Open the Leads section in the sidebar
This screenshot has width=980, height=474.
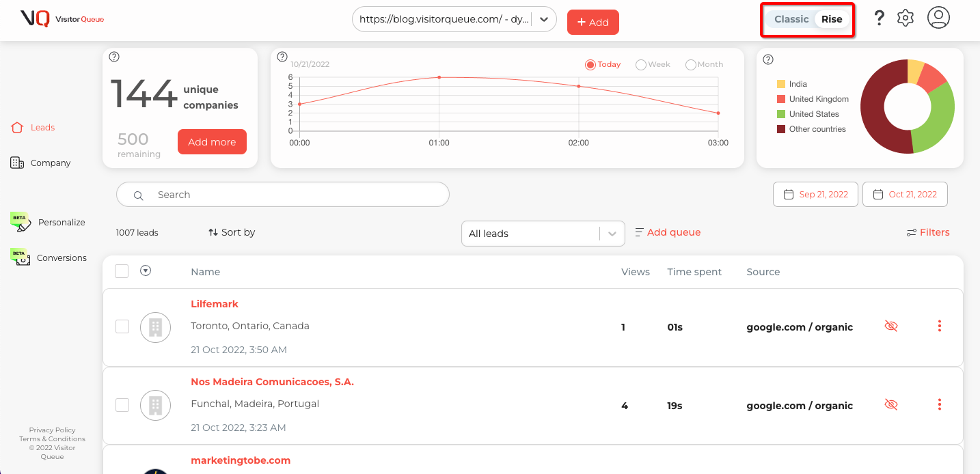pyautogui.click(x=42, y=127)
